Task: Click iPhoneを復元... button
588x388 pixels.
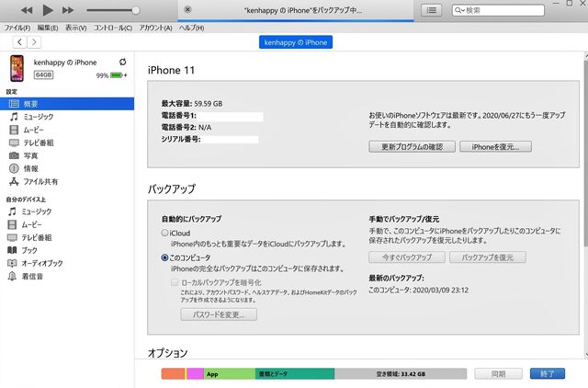Action: point(495,147)
